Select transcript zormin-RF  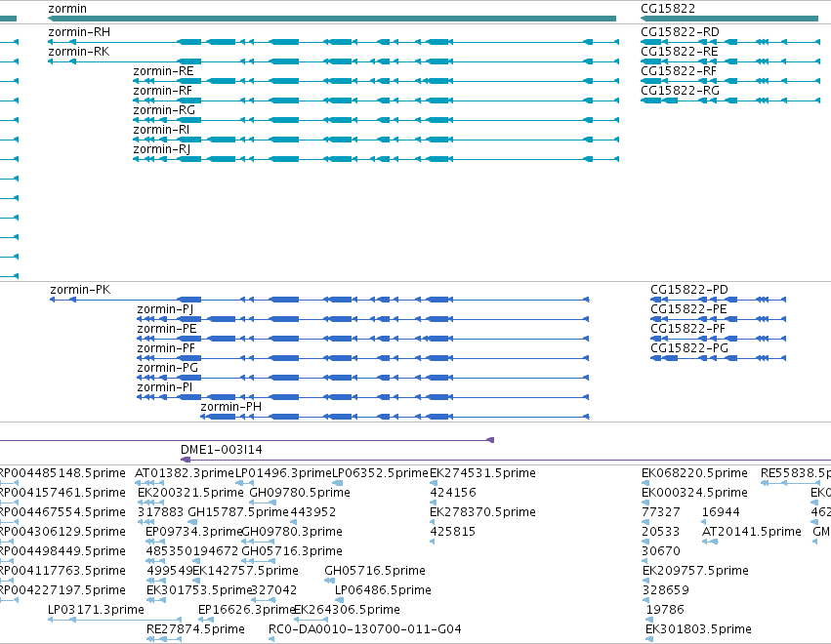click(x=163, y=91)
